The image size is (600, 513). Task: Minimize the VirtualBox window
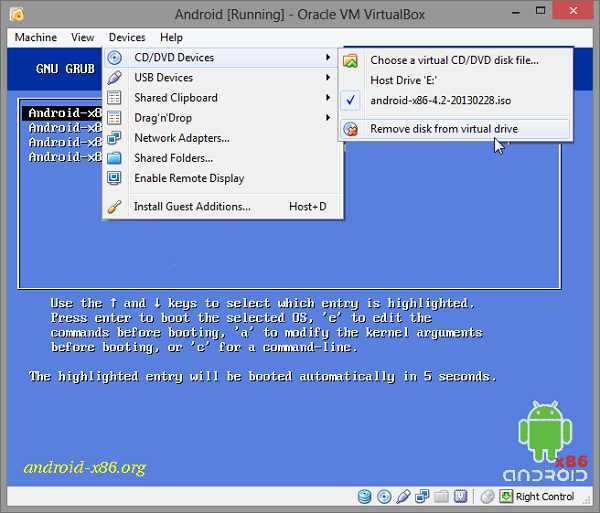coord(515,11)
